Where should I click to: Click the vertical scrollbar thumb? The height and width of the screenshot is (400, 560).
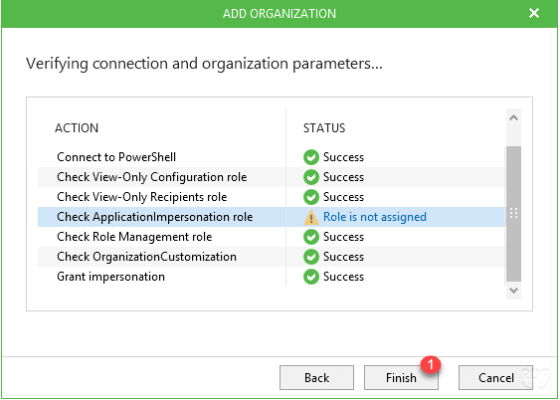513,214
